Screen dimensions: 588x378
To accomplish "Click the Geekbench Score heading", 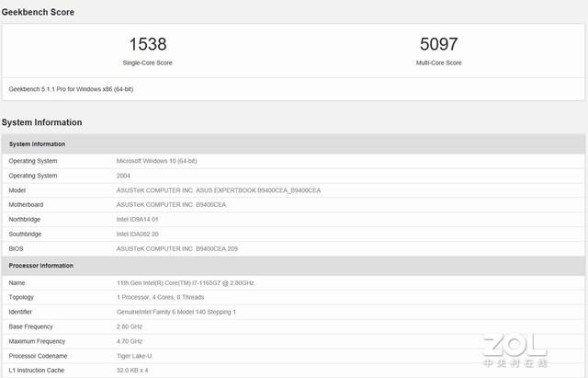I will (x=38, y=12).
